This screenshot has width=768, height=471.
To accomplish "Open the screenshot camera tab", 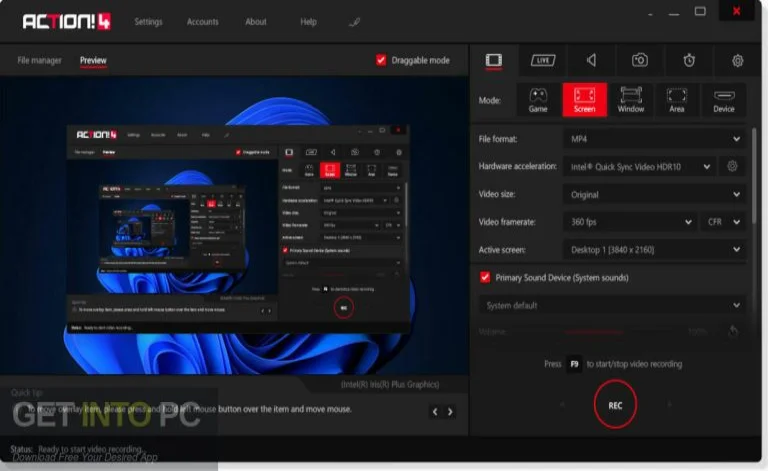I will [x=640, y=60].
